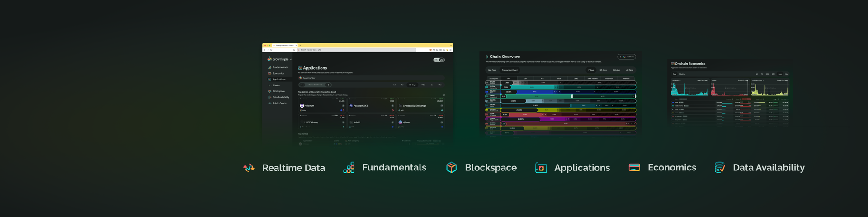Select the 30 days tab in Applications
The width and height of the screenshot is (868, 217).
[412, 85]
